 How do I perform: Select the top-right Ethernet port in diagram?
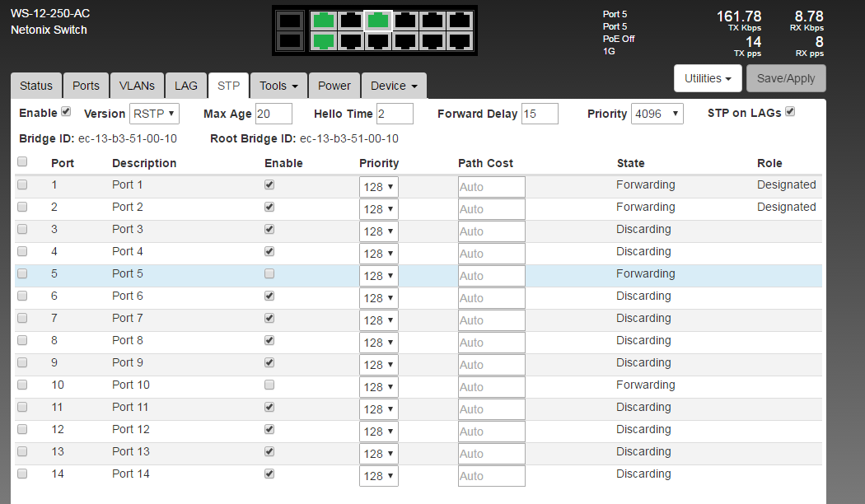coord(461,21)
